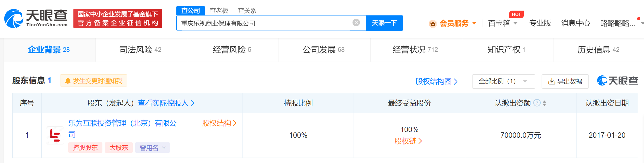Image resolution: width=644 pixels, height=163 pixels.
Task: Click the help question mark beside 认缴出资额
Action: pos(537,103)
